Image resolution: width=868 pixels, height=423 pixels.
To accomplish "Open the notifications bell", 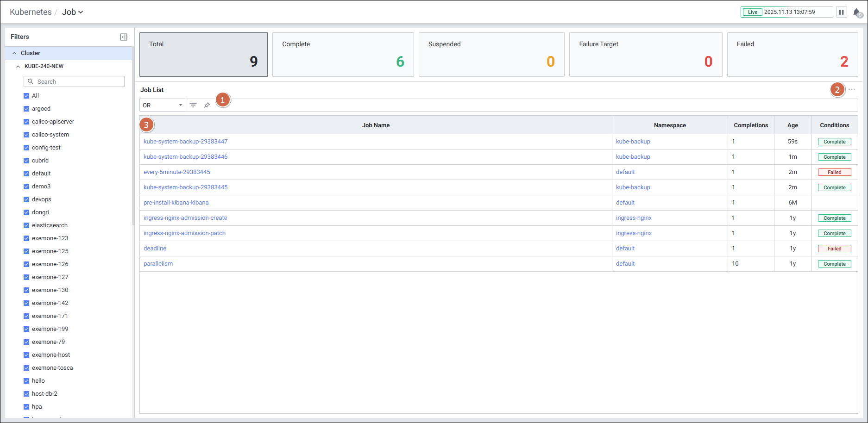I will (857, 12).
